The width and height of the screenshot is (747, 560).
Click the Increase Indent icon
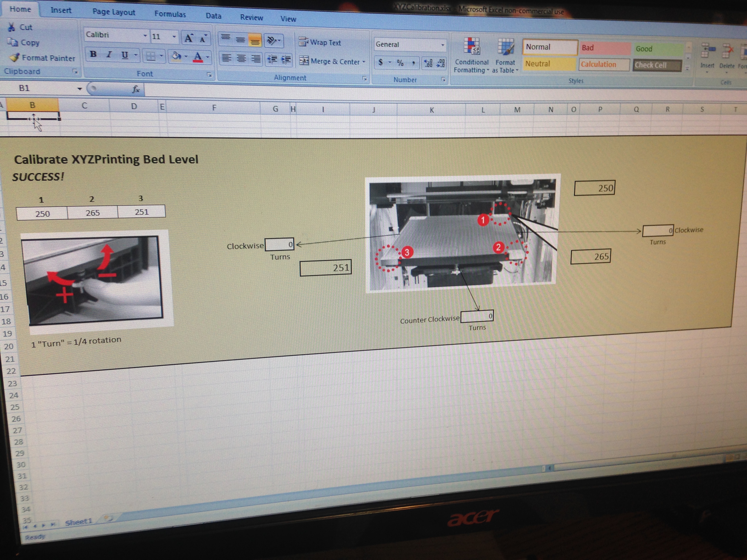point(286,60)
